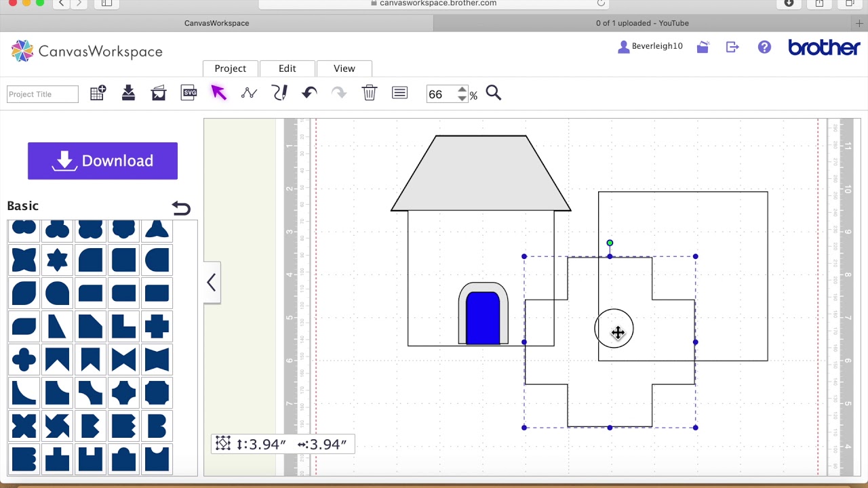
Task: Open the properties panel lines icon
Action: (x=399, y=93)
